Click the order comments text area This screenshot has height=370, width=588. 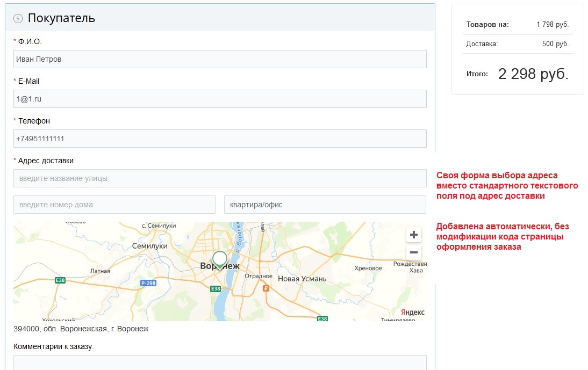tap(220, 362)
